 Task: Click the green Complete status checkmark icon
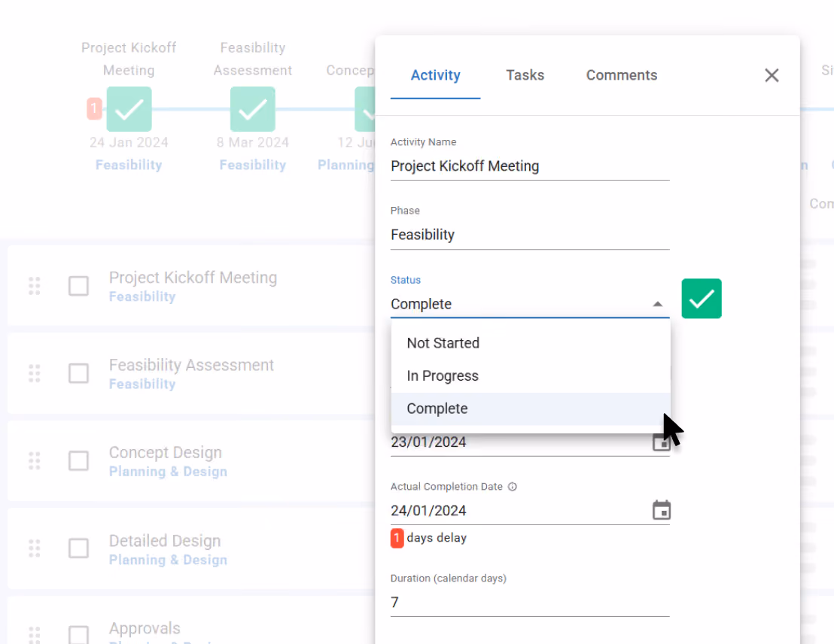coord(701,299)
